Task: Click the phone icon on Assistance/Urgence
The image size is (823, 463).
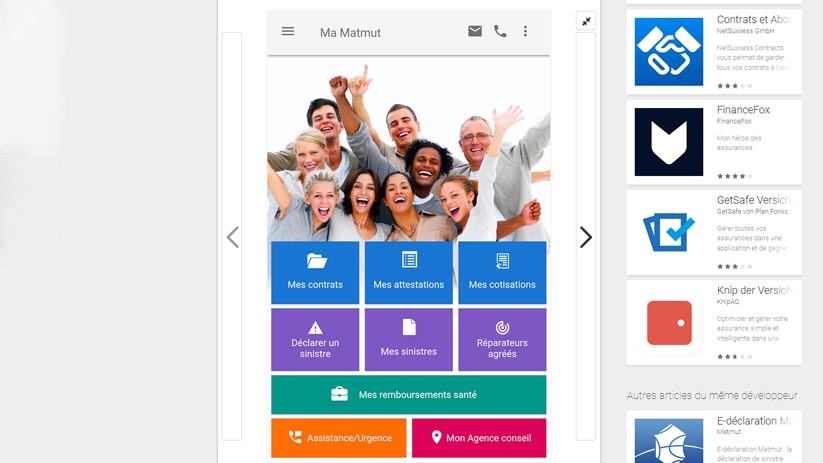Action: (x=295, y=437)
